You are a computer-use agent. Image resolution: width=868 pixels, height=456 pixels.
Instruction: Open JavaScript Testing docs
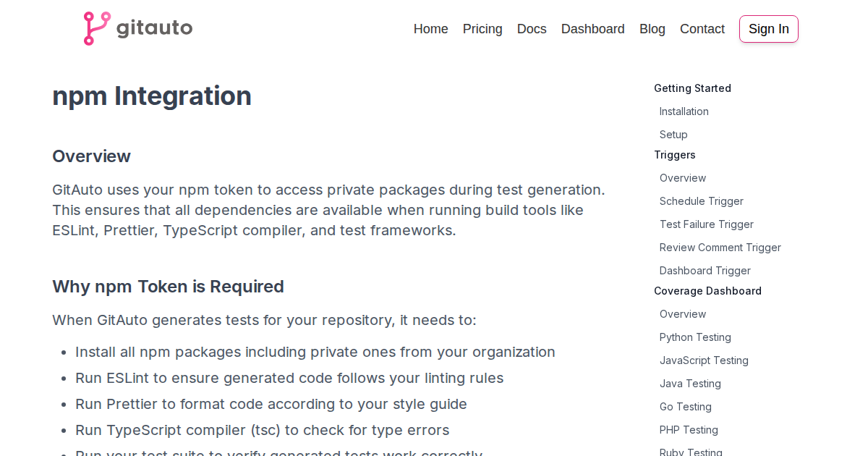pyautogui.click(x=704, y=360)
